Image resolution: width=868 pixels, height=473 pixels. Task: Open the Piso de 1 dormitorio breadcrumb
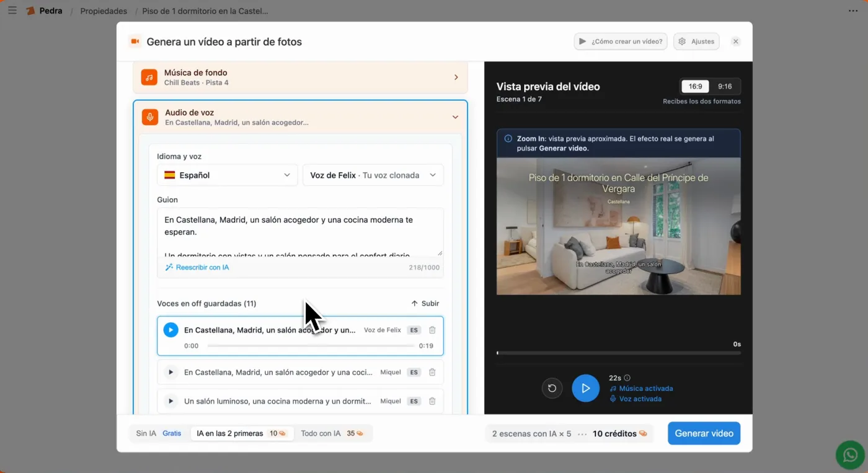pyautogui.click(x=205, y=11)
